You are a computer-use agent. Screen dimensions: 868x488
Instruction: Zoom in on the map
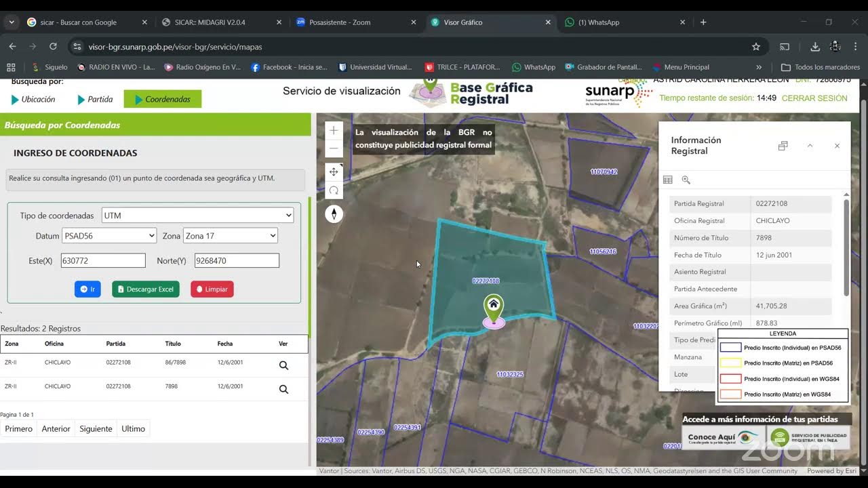pyautogui.click(x=334, y=130)
